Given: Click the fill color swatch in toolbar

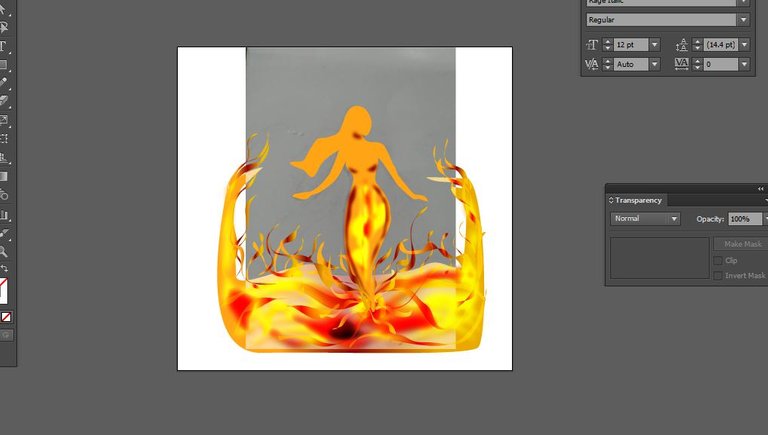Looking at the screenshot, I should tap(3, 290).
